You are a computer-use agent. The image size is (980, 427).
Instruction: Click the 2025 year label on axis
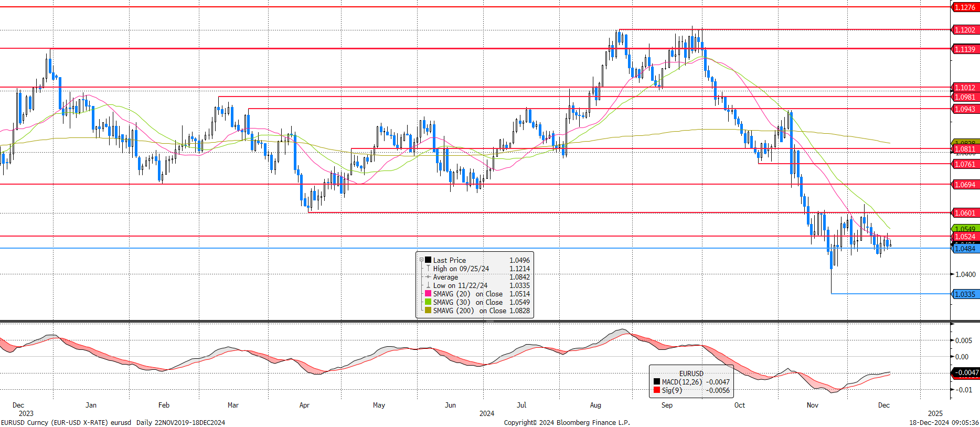935,413
